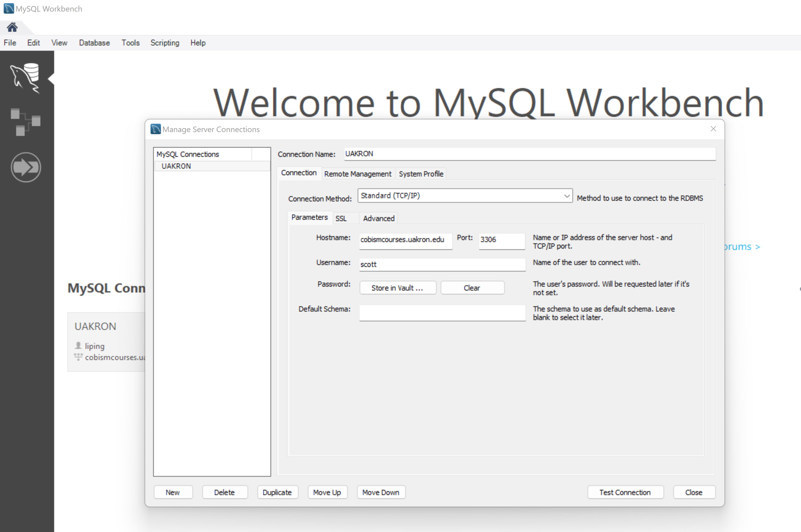The width and height of the screenshot is (801, 532).
Task: Click the Move Up button
Action: pos(327,493)
